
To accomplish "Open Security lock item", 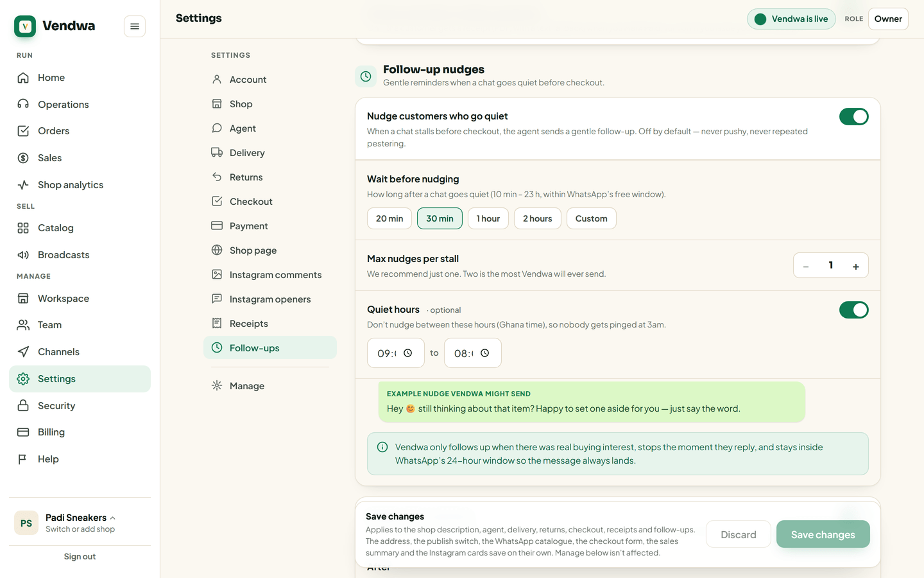I will [x=80, y=406].
